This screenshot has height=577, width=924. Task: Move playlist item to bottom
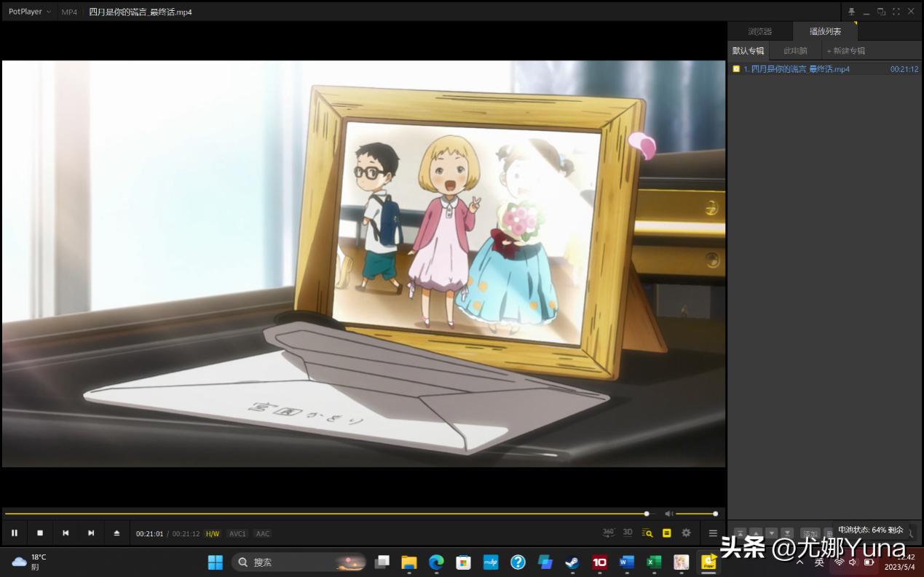pyautogui.click(x=788, y=533)
